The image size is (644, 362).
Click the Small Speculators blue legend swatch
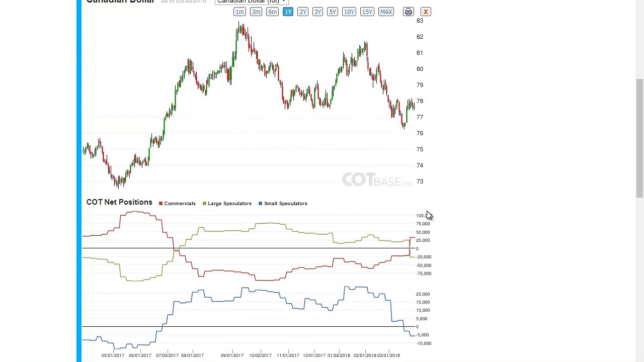[x=260, y=204]
